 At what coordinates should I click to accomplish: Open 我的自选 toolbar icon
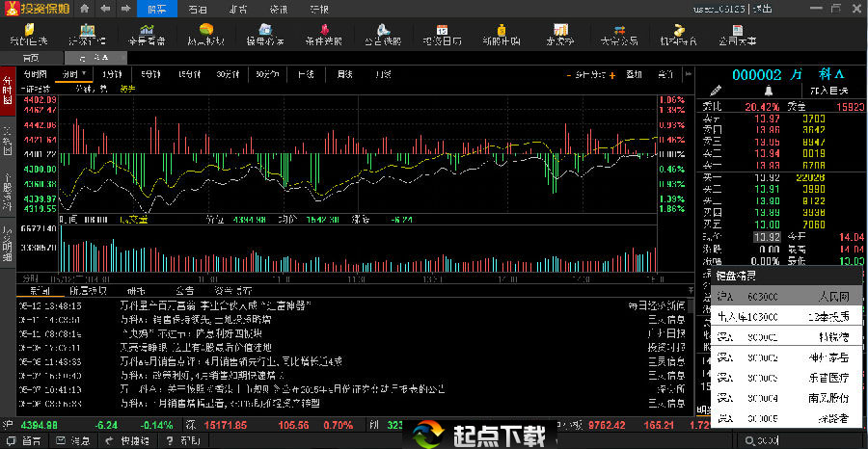click(28, 35)
